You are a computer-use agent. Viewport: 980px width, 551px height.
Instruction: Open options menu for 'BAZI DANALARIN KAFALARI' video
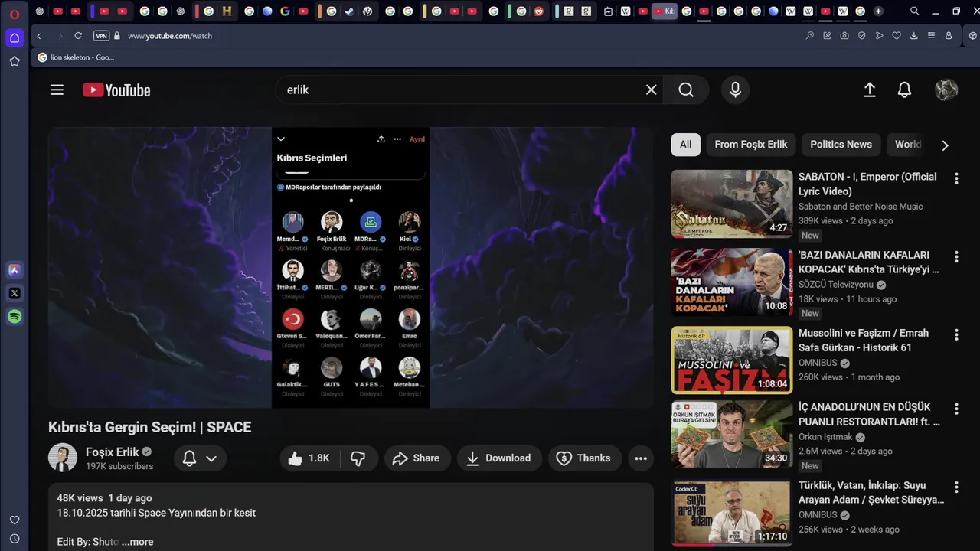coord(956,256)
